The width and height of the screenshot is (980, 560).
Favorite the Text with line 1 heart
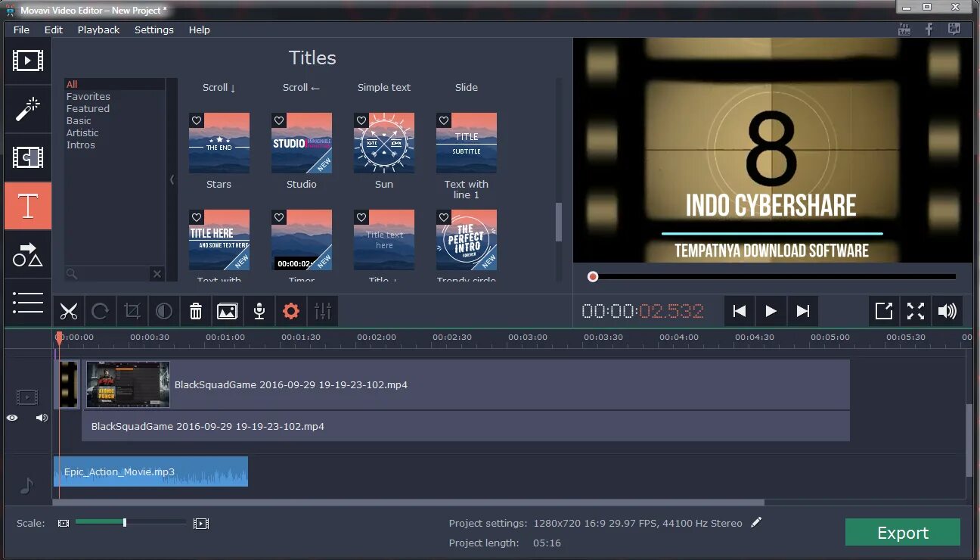(444, 120)
